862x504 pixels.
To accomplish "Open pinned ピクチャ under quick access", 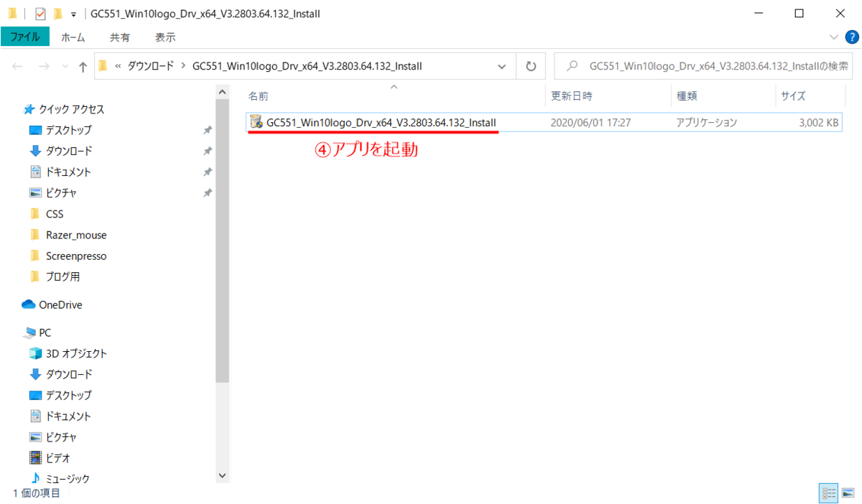I will [61, 192].
